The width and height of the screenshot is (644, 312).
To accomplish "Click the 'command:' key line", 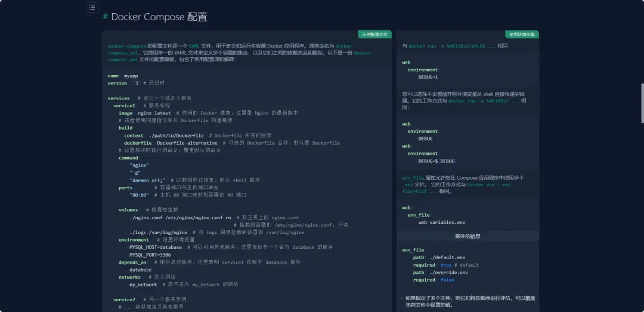I will click(129, 158).
